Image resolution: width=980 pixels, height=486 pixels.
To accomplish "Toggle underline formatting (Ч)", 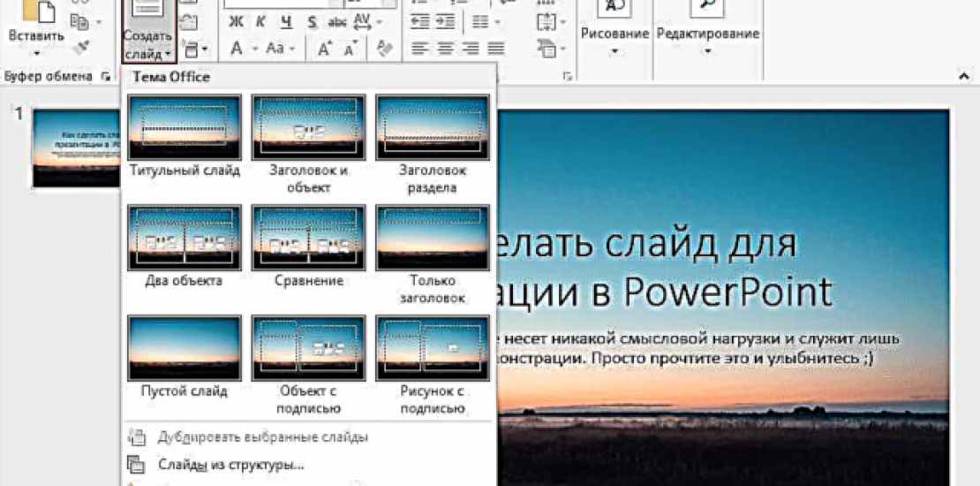I will pos(285,21).
